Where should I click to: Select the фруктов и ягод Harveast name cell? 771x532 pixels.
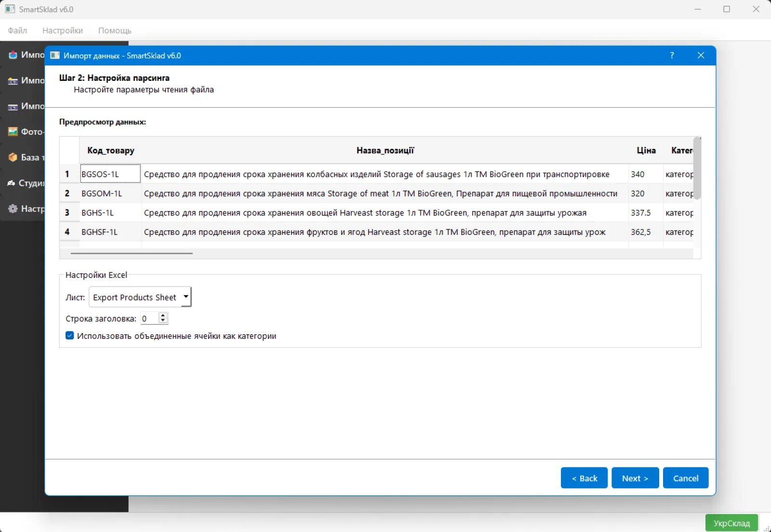[385, 232]
